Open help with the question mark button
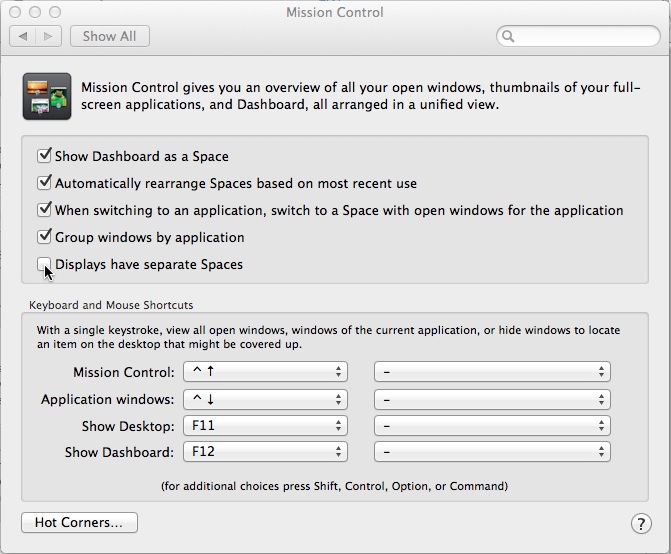The width and height of the screenshot is (671, 554). [641, 523]
